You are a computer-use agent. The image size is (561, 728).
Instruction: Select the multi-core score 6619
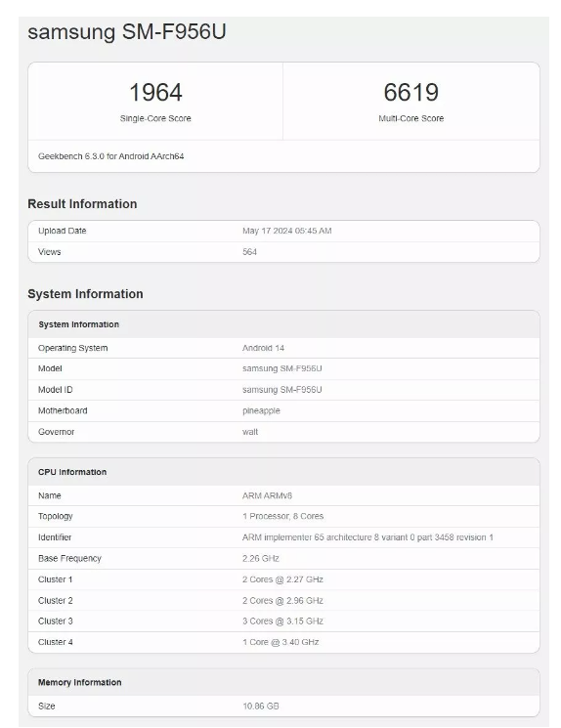tap(411, 92)
